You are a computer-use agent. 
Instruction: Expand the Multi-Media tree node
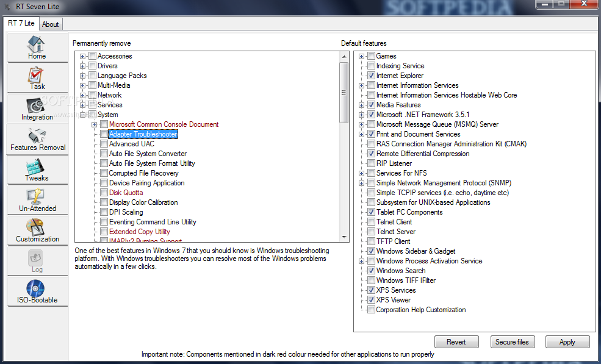coord(82,85)
